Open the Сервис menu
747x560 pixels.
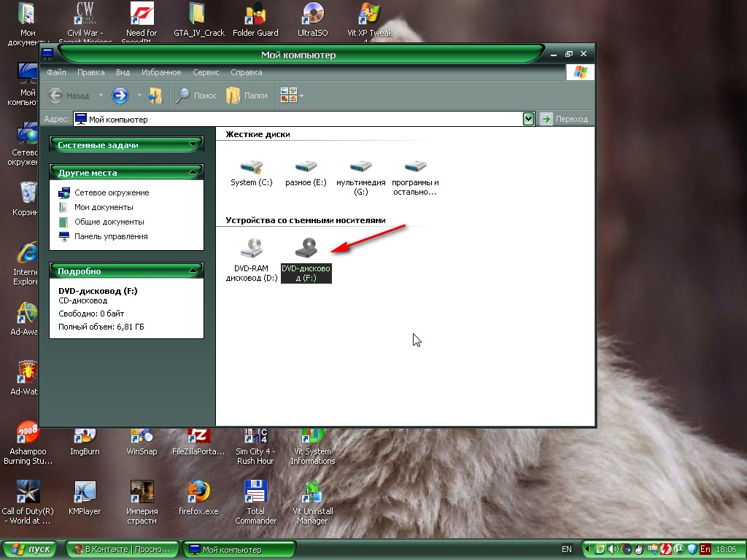(x=206, y=72)
